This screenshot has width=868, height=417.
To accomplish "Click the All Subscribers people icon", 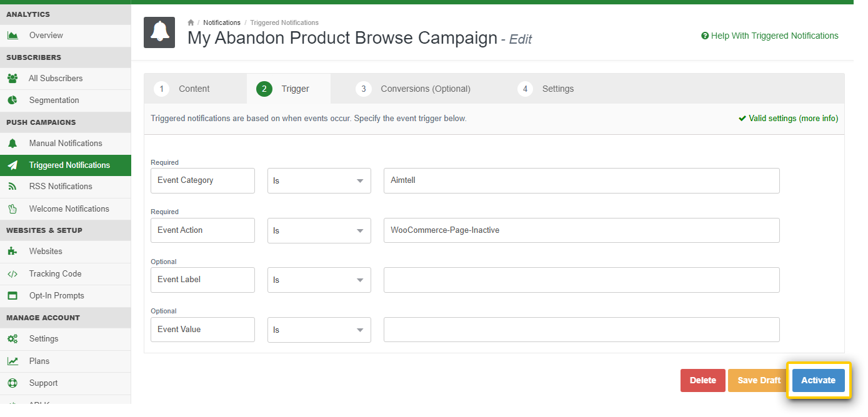I will point(12,79).
